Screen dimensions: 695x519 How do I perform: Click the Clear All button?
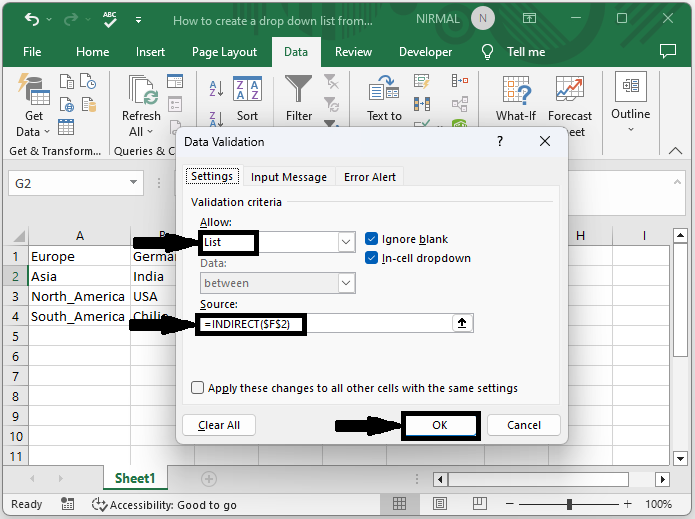click(219, 425)
